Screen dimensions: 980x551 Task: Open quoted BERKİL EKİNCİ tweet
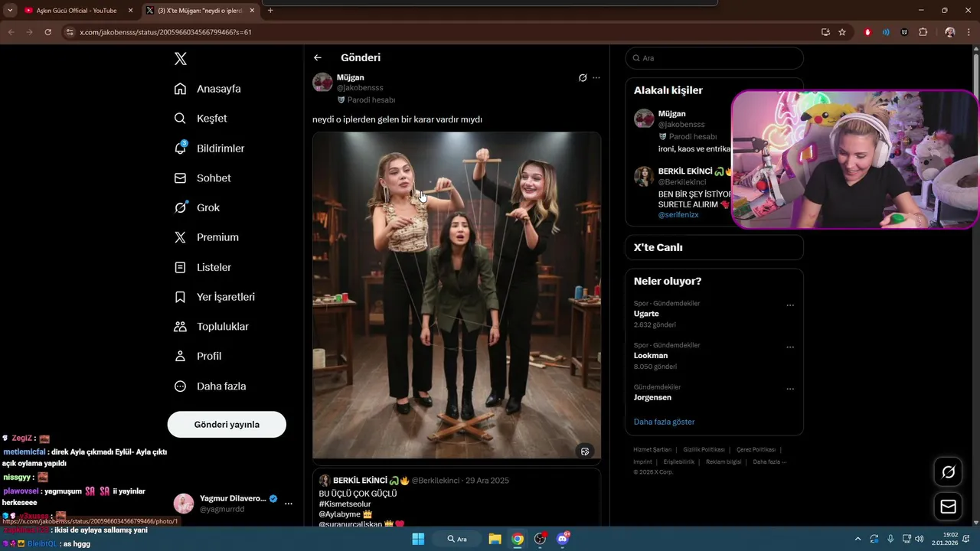click(456, 497)
